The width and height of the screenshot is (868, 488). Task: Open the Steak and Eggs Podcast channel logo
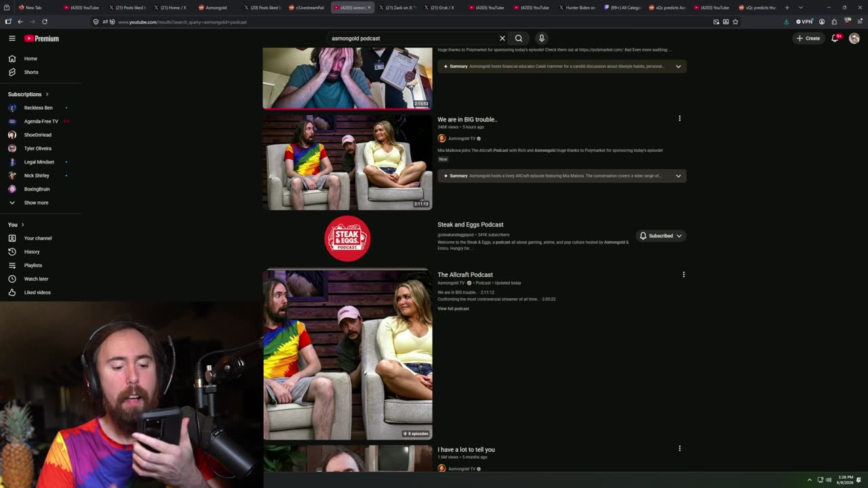pyautogui.click(x=347, y=239)
